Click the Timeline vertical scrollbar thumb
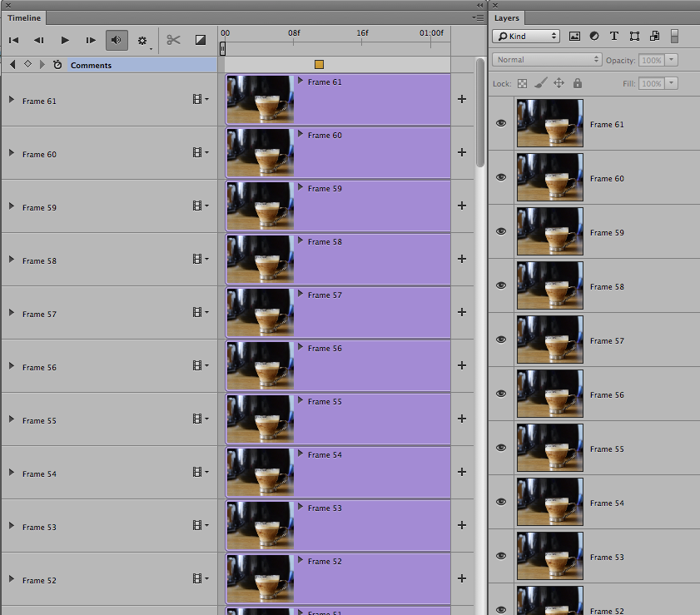The width and height of the screenshot is (700, 615). 480,112
